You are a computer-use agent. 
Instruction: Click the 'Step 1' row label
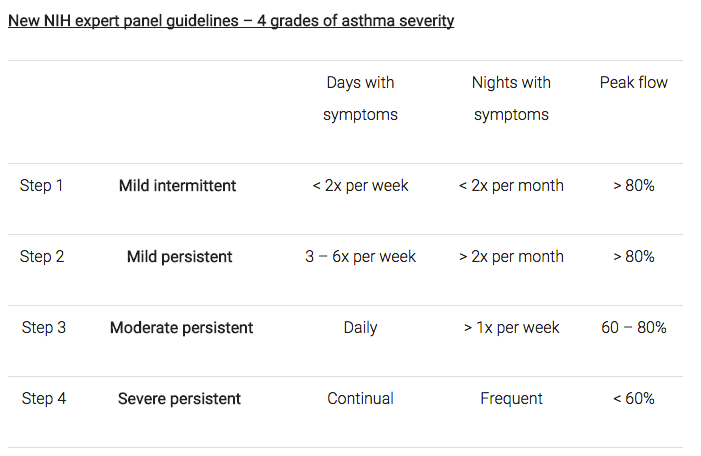click(42, 186)
